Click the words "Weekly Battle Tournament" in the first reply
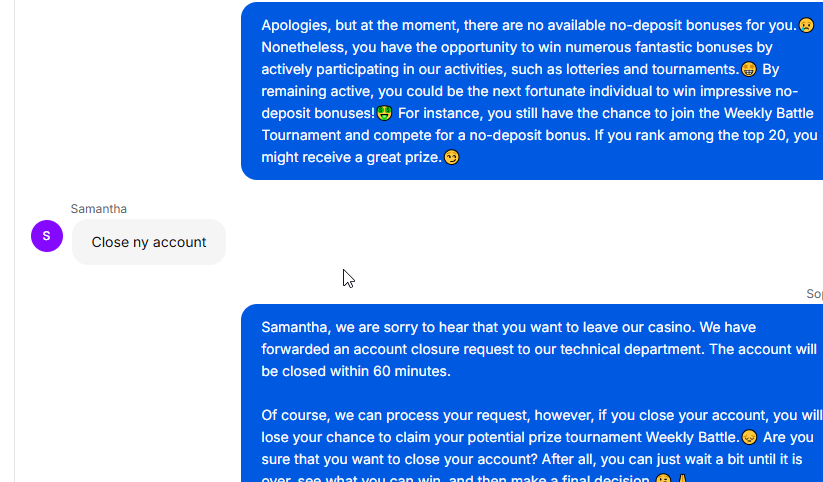 pyautogui.click(x=537, y=124)
